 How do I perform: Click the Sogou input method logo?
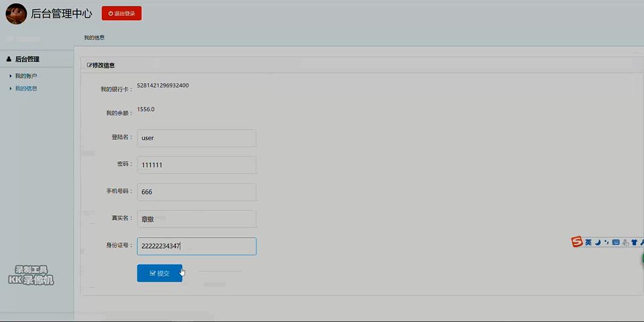click(x=577, y=242)
